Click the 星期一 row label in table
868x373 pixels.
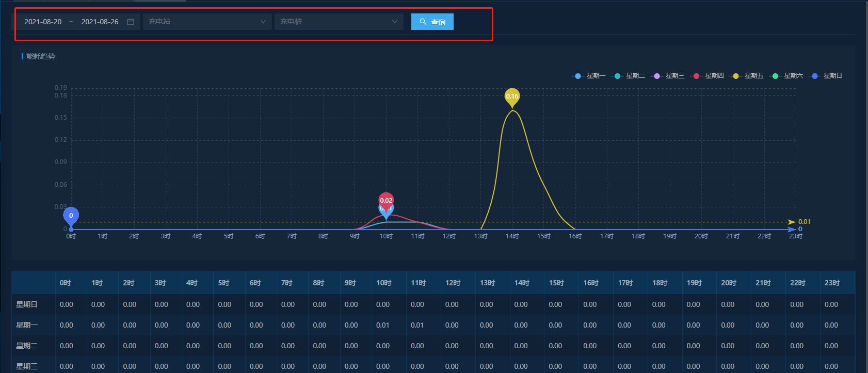click(27, 325)
